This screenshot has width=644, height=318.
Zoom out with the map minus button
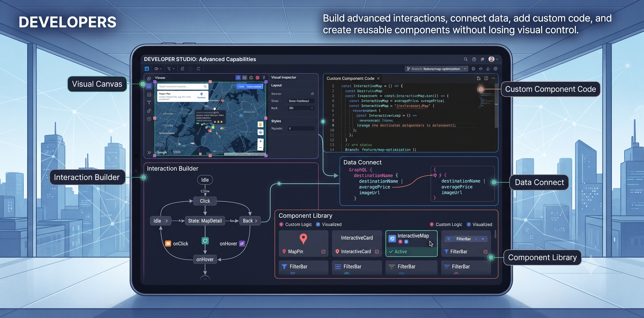[261, 148]
